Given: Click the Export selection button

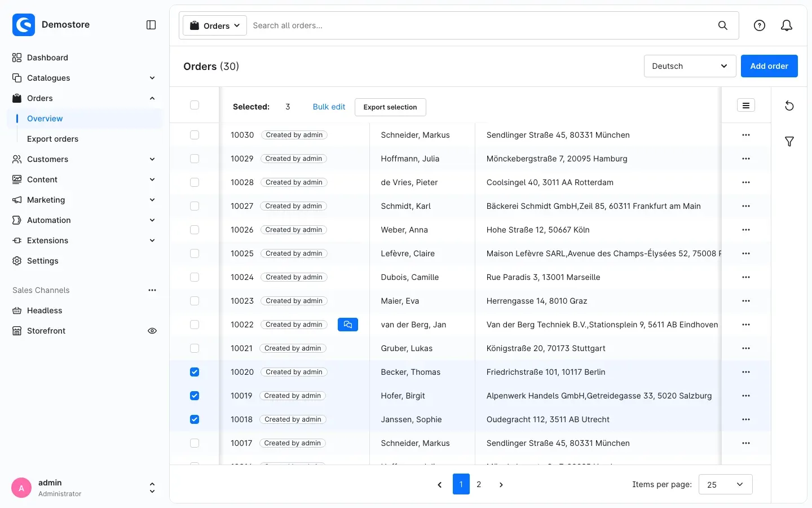Looking at the screenshot, I should coord(390,107).
